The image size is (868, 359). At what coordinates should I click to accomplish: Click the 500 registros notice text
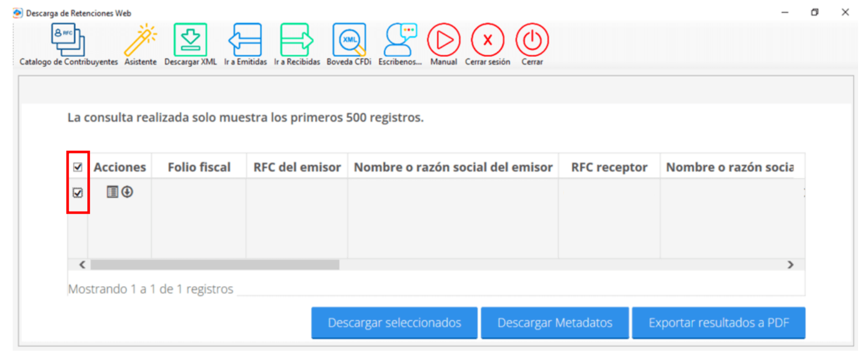click(245, 118)
